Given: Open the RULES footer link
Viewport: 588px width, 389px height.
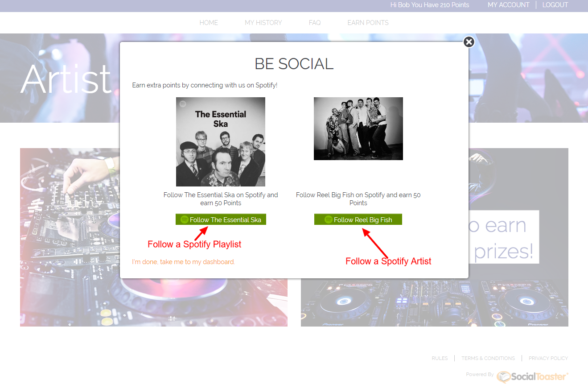Looking at the screenshot, I should [x=440, y=358].
